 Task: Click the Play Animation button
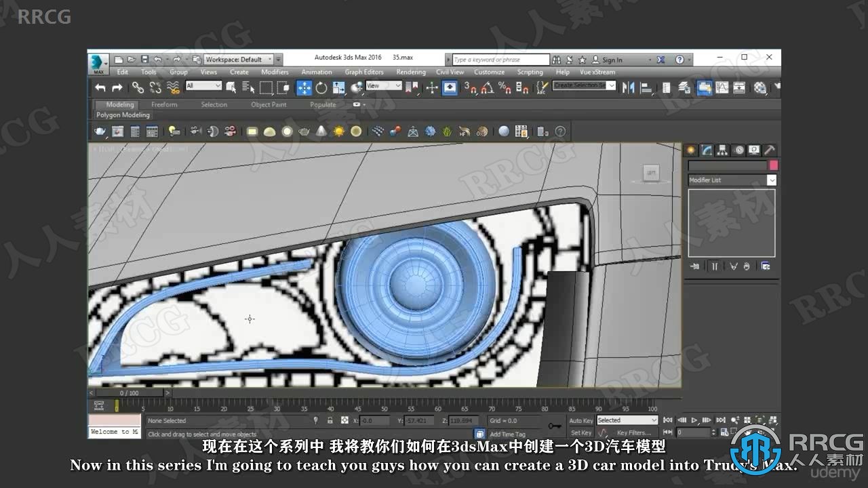(694, 420)
